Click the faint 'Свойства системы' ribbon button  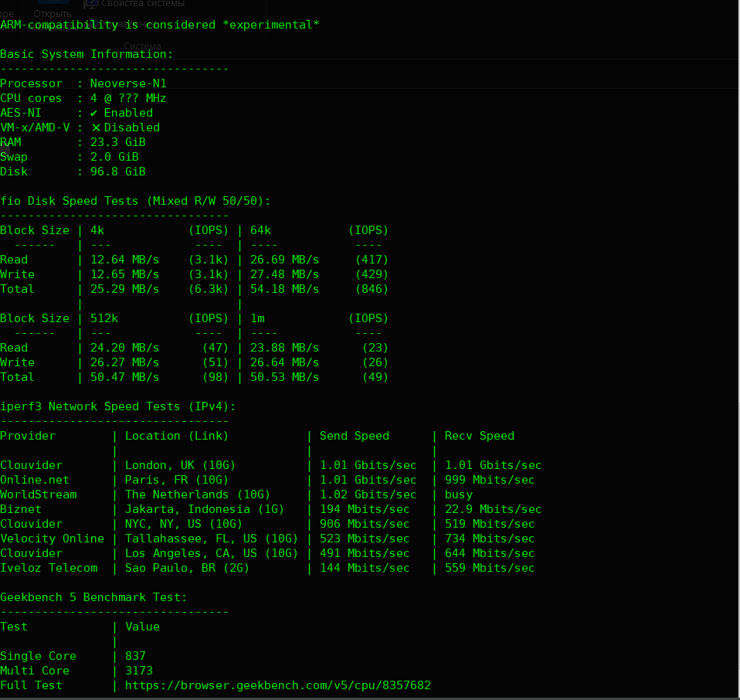(x=143, y=4)
